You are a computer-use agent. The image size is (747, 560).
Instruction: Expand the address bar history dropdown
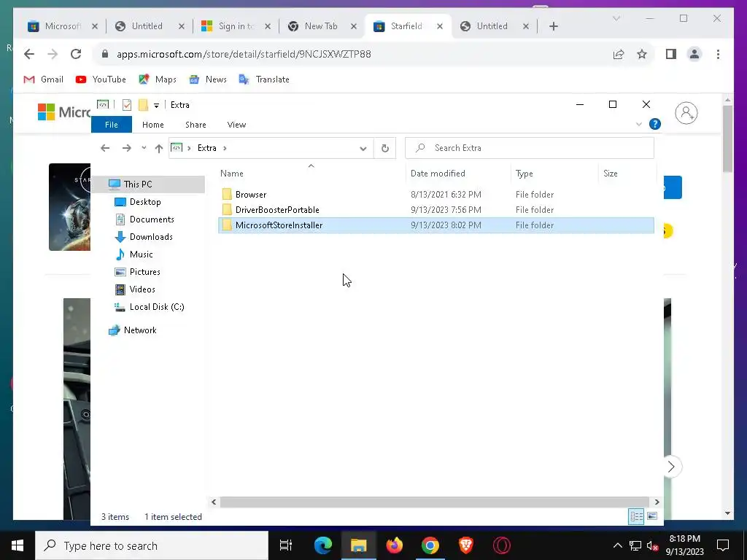pyautogui.click(x=363, y=149)
